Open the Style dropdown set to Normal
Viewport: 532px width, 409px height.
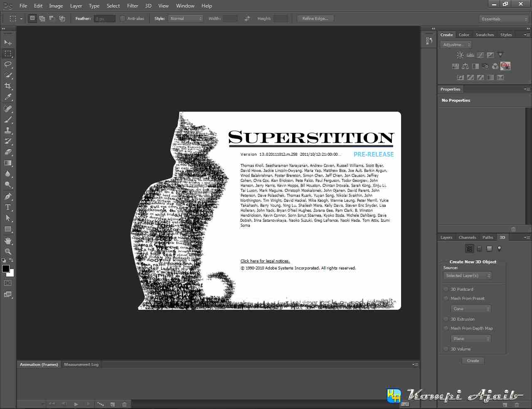[185, 19]
